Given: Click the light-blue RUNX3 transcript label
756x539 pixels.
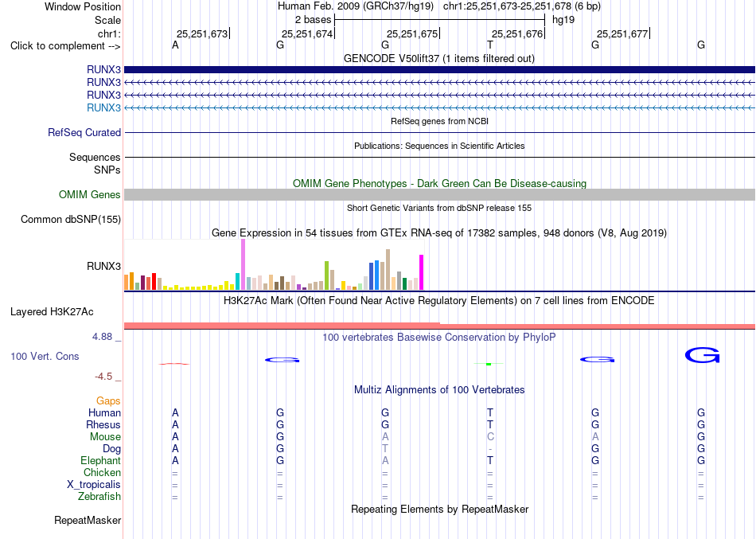Looking at the screenshot, I should tap(103, 107).
